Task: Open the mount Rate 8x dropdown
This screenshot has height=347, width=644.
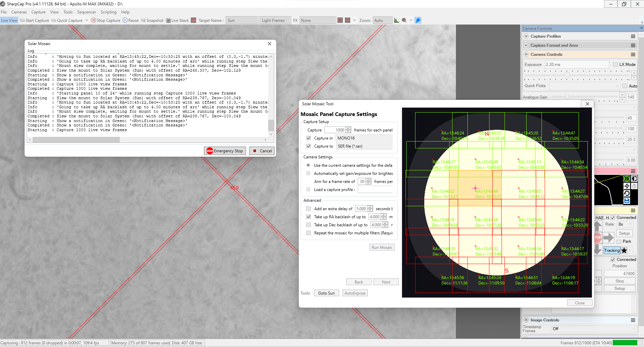Action: coord(625,224)
